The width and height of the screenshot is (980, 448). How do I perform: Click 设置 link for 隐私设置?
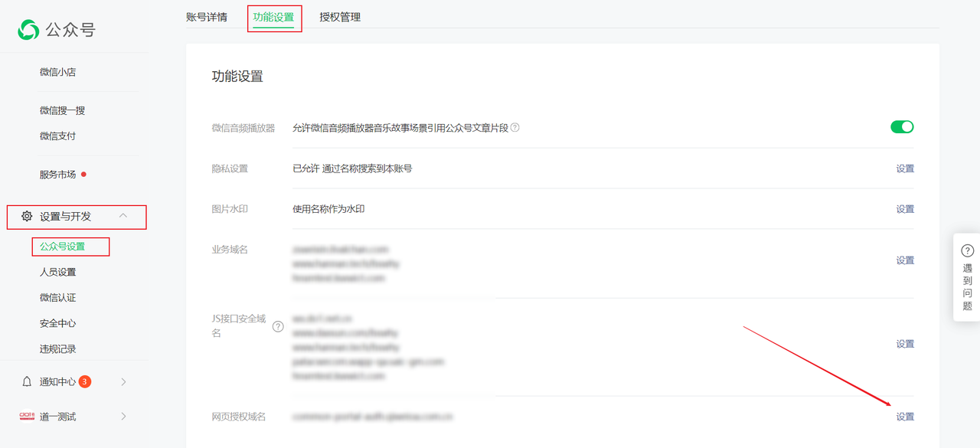click(905, 168)
